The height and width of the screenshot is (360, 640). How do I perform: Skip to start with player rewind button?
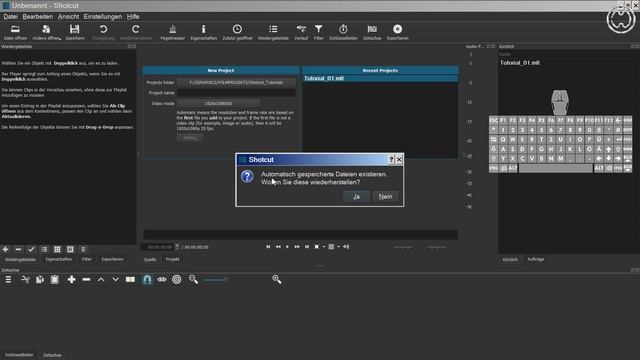point(268,247)
